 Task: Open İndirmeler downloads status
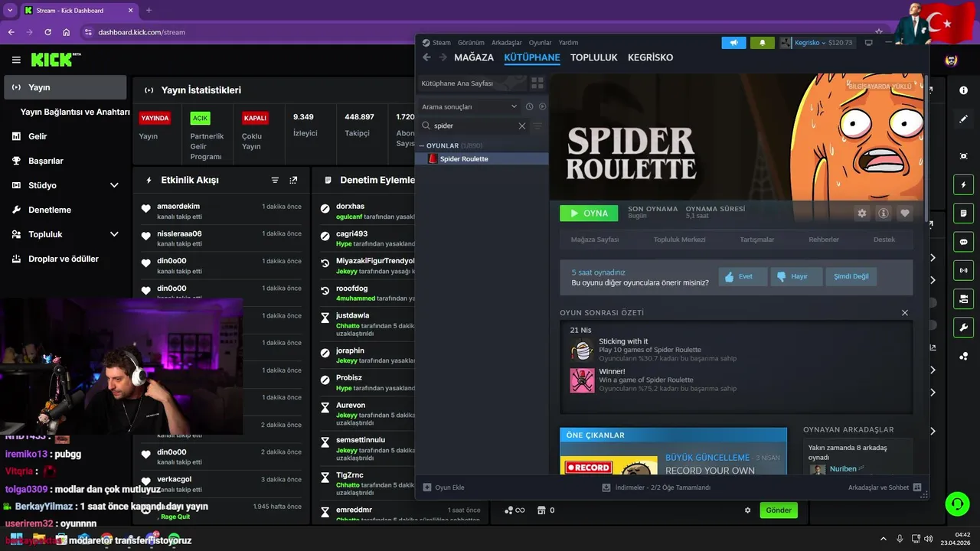pyautogui.click(x=656, y=487)
